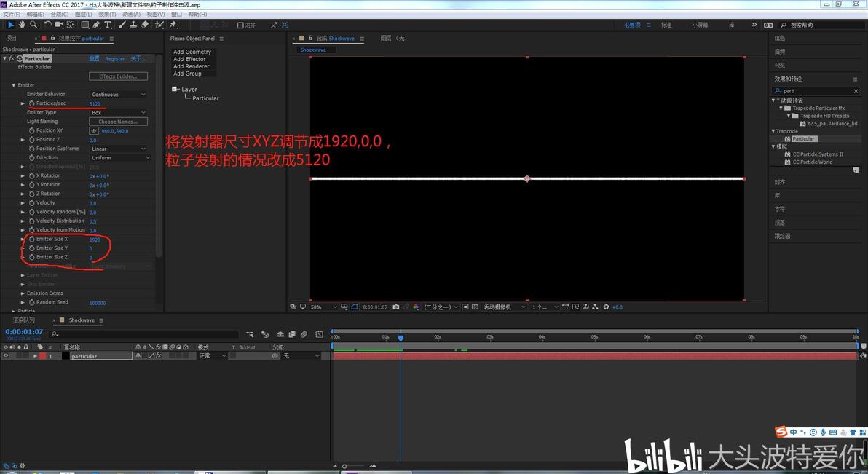Select the Rotation tool
Viewport: 868px width, 474px height.
click(47, 25)
